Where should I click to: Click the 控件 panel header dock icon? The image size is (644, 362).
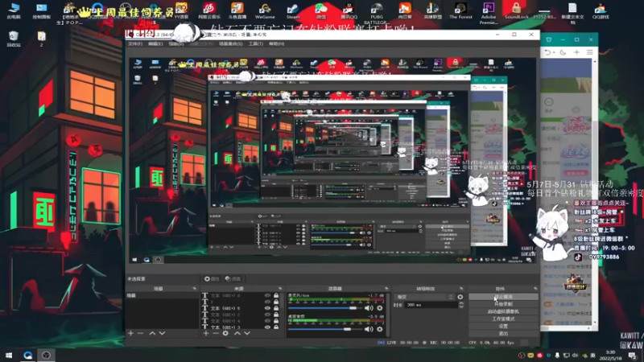coord(535,289)
